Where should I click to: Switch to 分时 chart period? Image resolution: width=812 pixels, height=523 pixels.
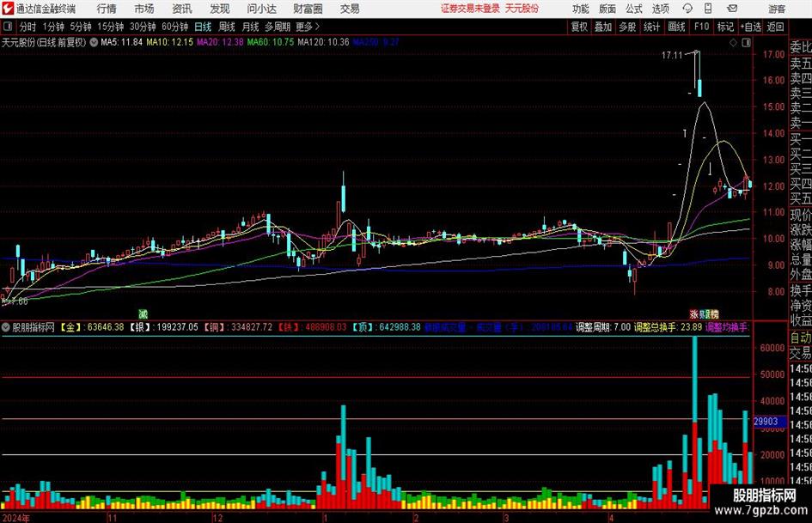pos(28,27)
